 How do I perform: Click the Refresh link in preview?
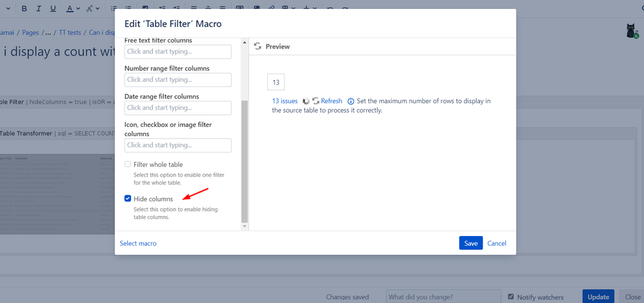pos(332,101)
